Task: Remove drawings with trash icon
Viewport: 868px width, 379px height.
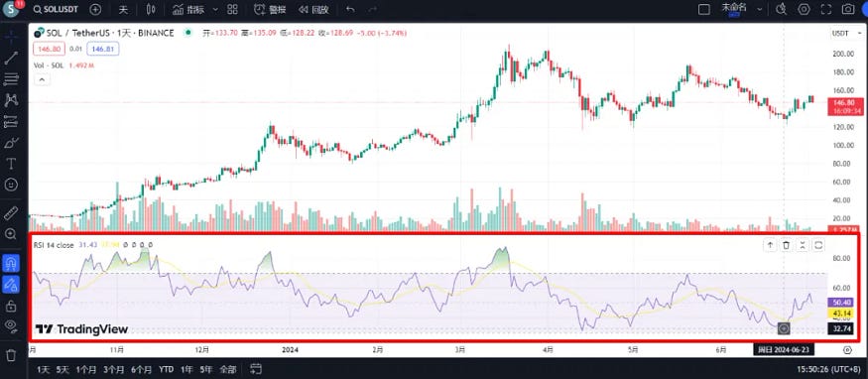Action: point(11,355)
